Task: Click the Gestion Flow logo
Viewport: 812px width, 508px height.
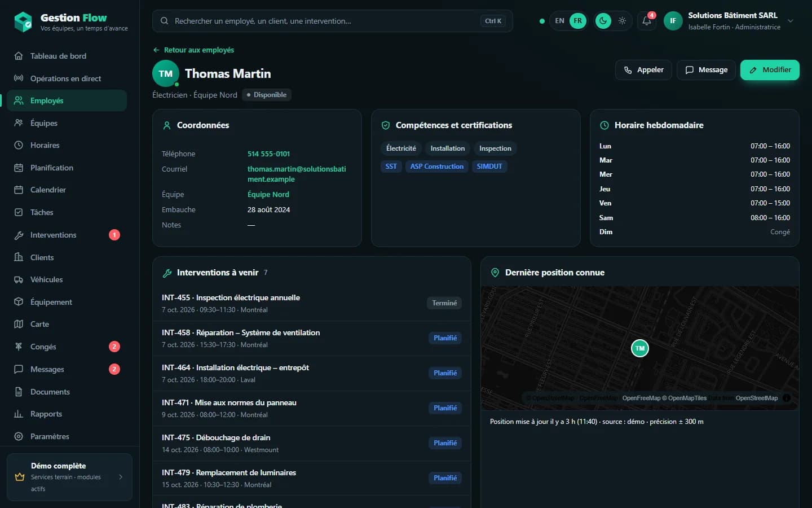Action: click(23, 22)
